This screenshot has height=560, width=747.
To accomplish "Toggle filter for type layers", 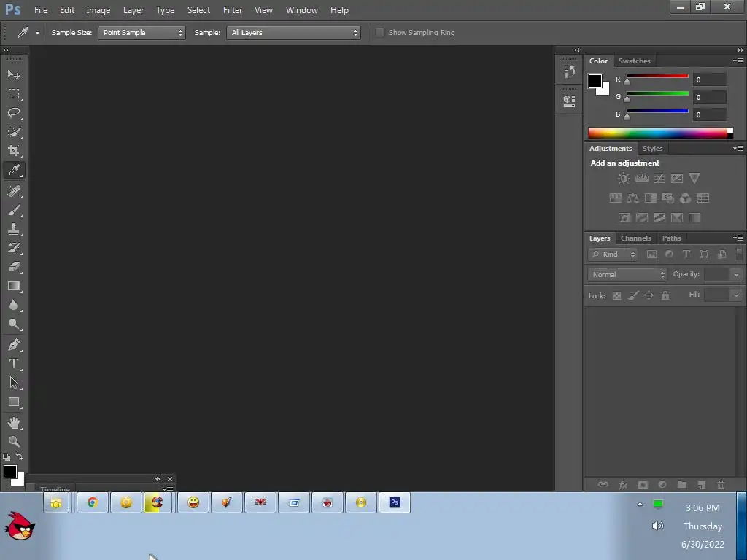I will point(686,254).
